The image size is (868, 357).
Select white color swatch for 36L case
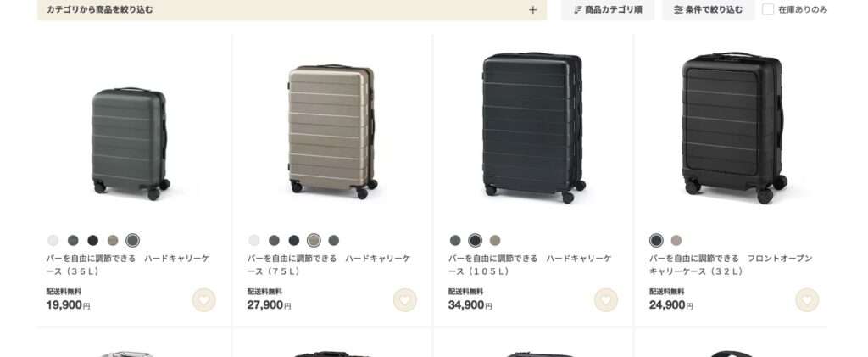53,240
